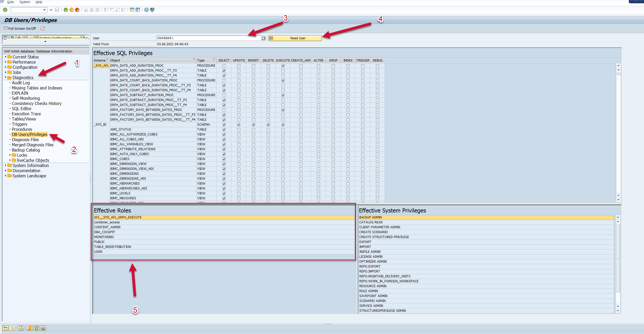Image resolution: width=644 pixels, height=334 pixels.
Task: Click the green Enter checkmark icon
Action: (x=5, y=10)
